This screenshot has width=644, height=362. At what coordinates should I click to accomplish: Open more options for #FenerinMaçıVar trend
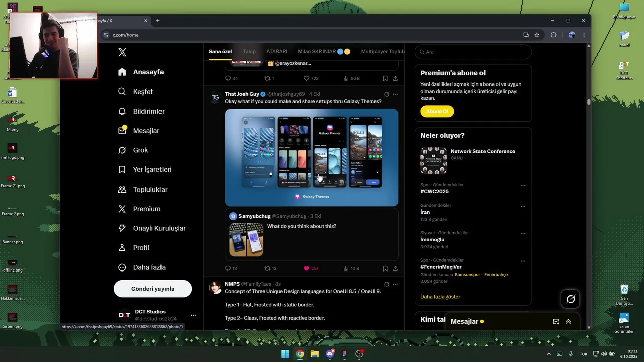pos(523,261)
